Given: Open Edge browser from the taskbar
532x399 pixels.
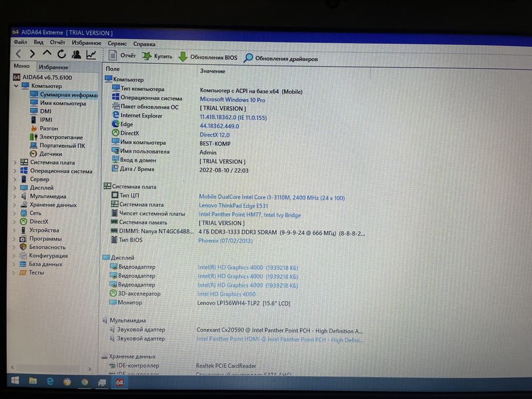Looking at the screenshot, I should pos(50,381).
